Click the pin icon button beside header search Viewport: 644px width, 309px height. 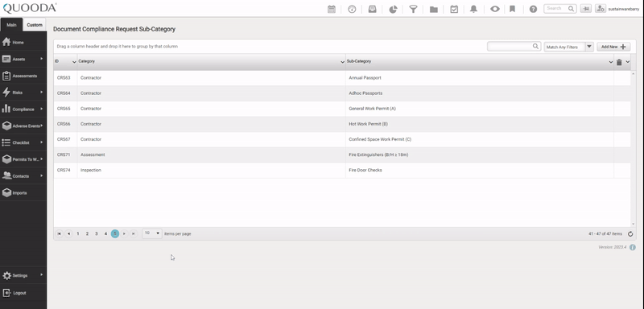pyautogui.click(x=586, y=9)
